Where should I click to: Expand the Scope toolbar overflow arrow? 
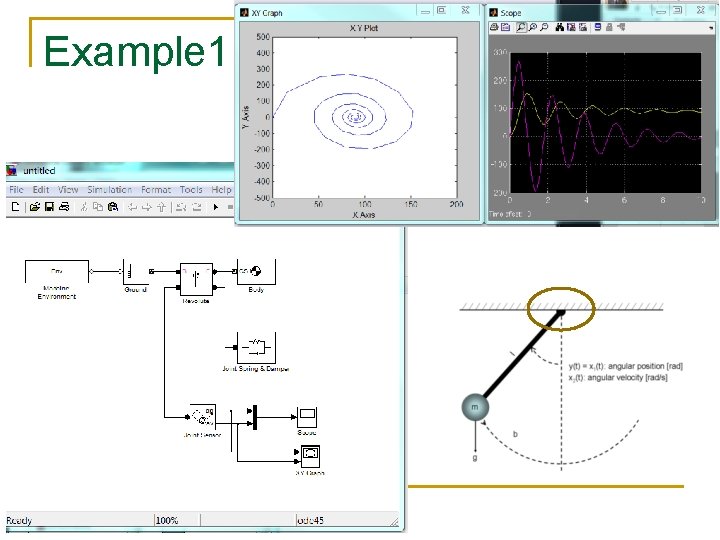[711, 28]
